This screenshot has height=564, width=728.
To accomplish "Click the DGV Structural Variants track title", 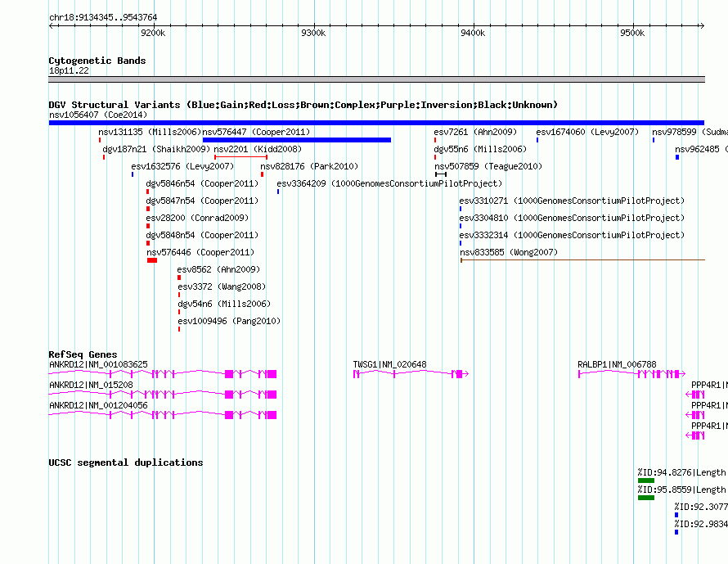I will point(303,105).
